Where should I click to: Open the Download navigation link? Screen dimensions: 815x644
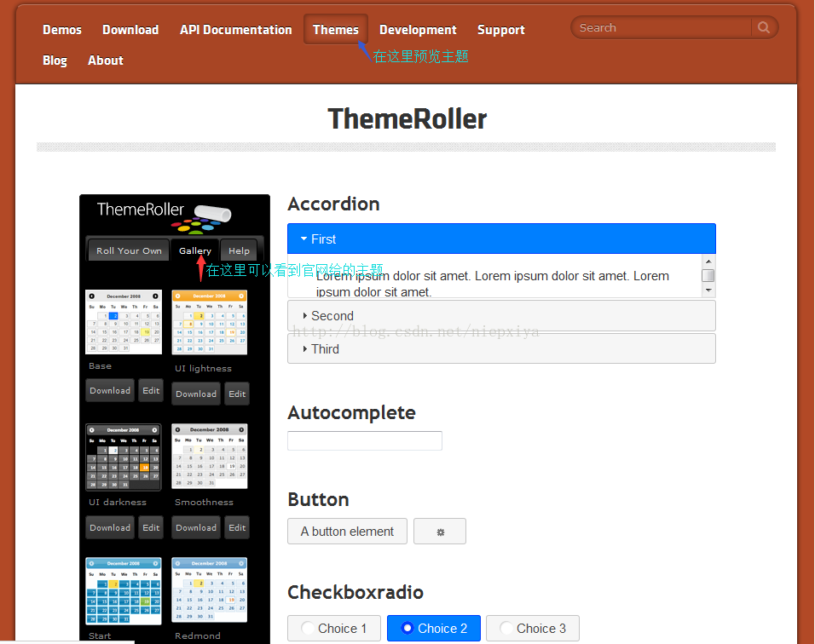coord(130,30)
